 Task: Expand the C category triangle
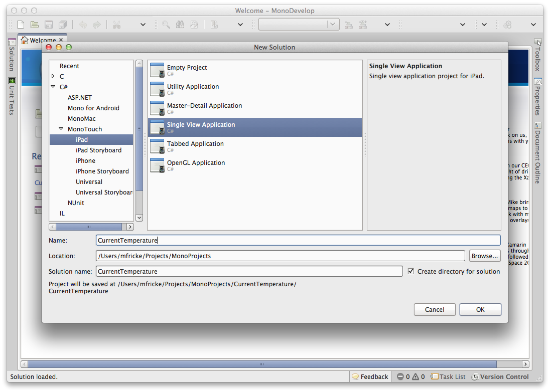click(53, 76)
